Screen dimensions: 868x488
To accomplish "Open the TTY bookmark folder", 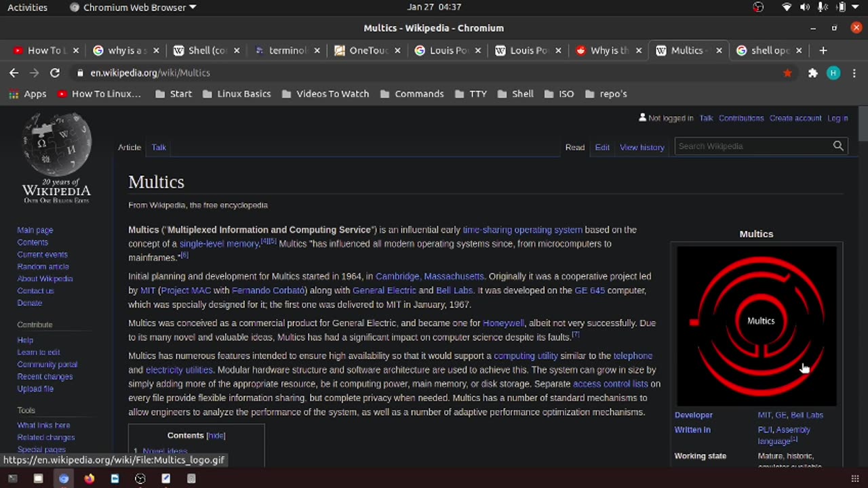I will (x=471, y=94).
